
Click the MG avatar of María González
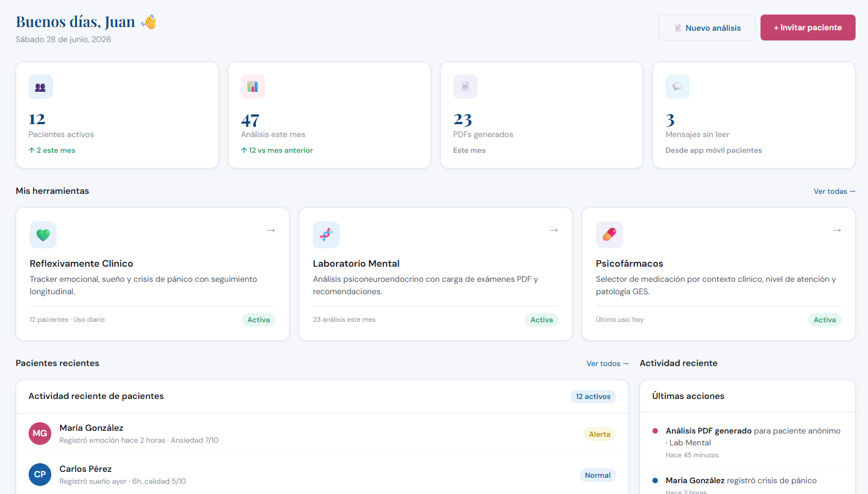pos(40,434)
